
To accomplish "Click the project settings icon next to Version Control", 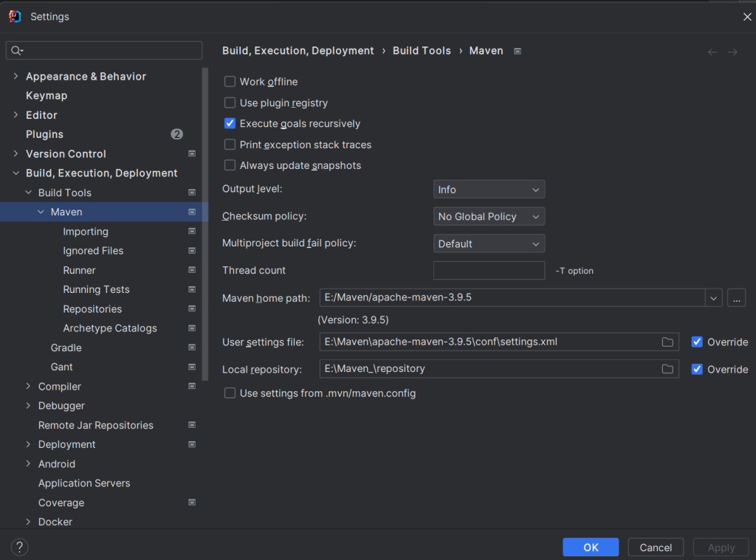I will pos(192,153).
